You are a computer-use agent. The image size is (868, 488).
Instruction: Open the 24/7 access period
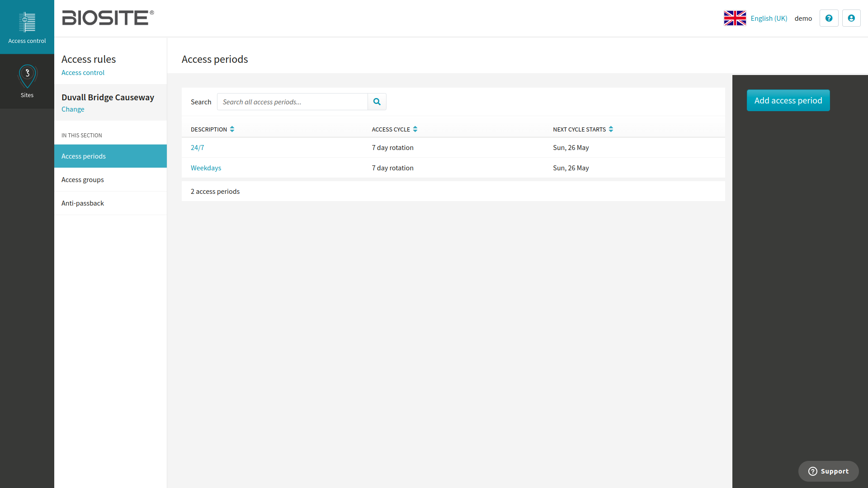click(x=197, y=148)
